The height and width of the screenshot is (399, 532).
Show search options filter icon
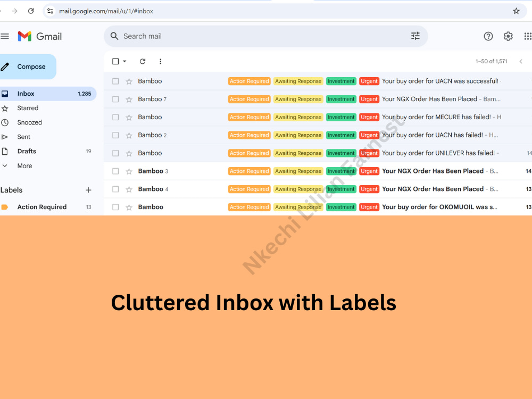pos(415,36)
